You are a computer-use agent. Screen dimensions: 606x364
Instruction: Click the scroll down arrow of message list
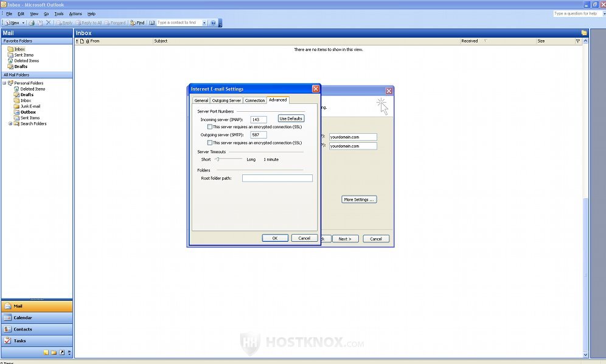point(585,355)
